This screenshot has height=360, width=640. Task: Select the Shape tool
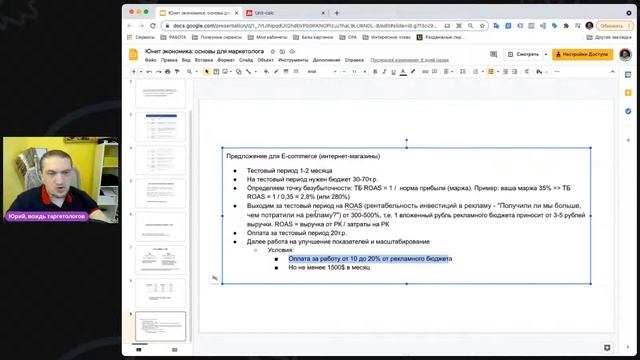click(x=238, y=72)
